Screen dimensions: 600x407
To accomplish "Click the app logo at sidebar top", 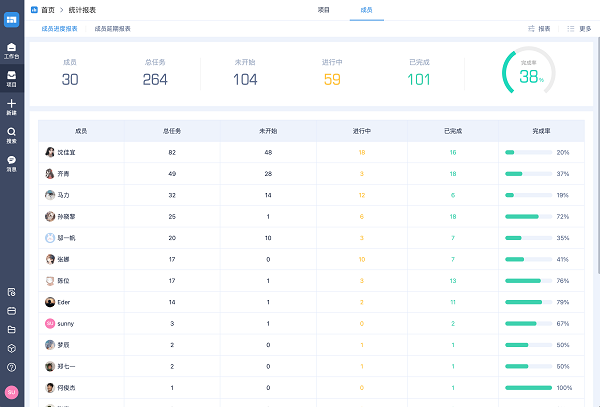I will click(11, 18).
